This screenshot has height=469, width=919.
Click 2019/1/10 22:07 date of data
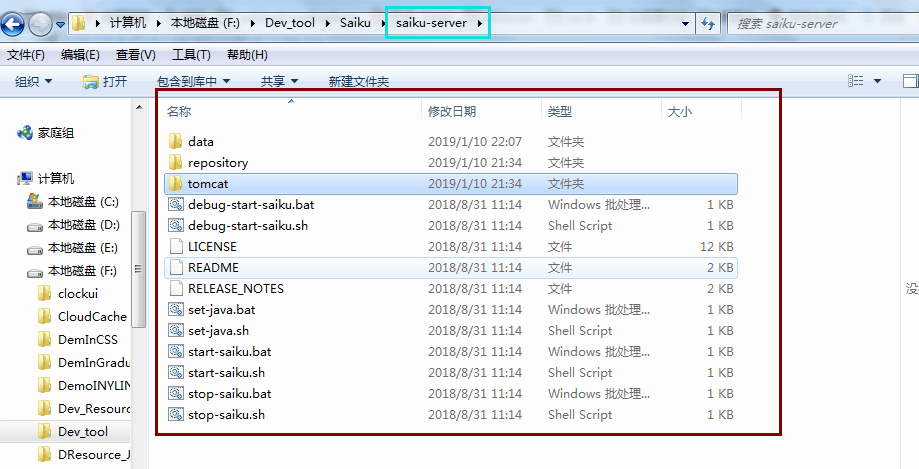click(475, 141)
